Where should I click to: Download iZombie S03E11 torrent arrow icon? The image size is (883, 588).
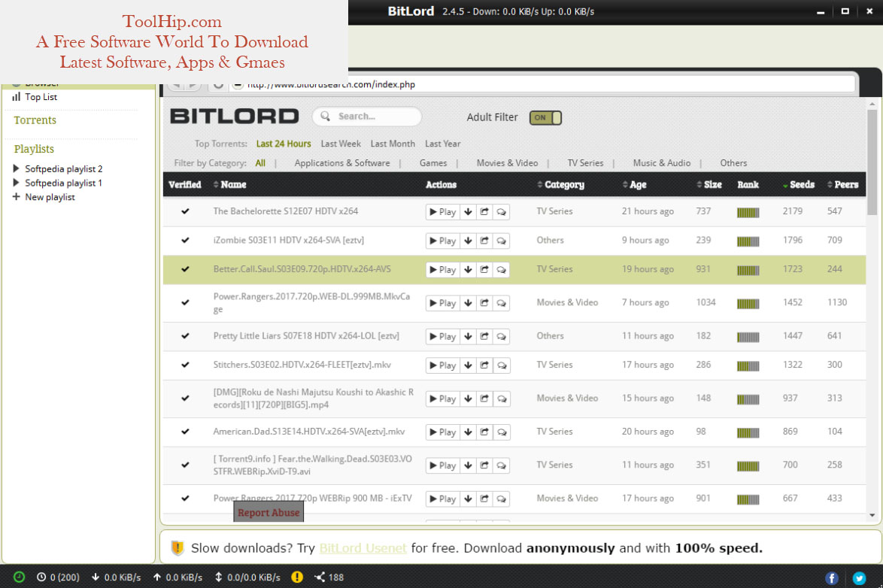tap(468, 241)
